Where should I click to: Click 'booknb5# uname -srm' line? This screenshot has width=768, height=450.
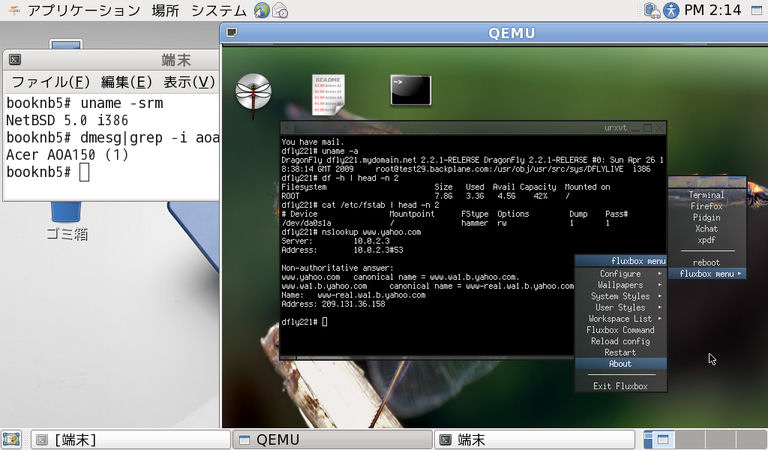(85, 103)
